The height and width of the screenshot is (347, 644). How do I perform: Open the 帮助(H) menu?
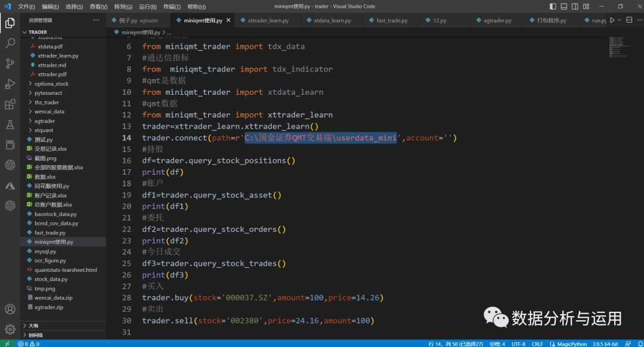coord(196,7)
